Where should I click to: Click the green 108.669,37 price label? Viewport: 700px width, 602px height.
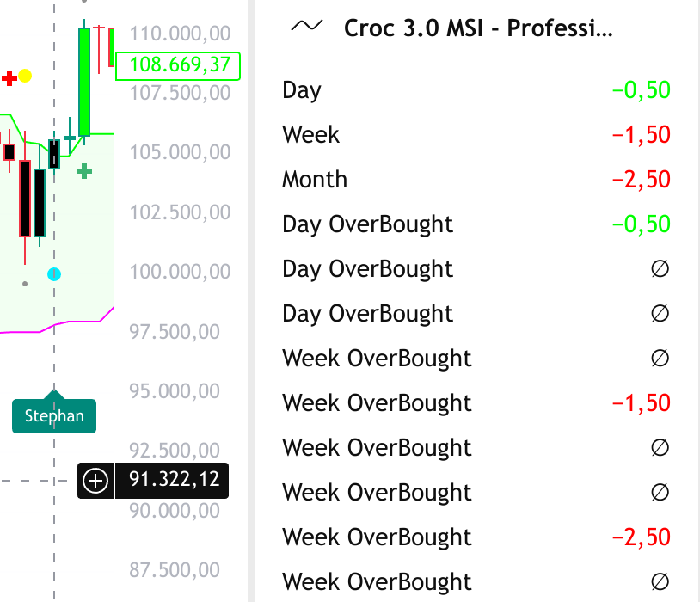[x=178, y=65]
